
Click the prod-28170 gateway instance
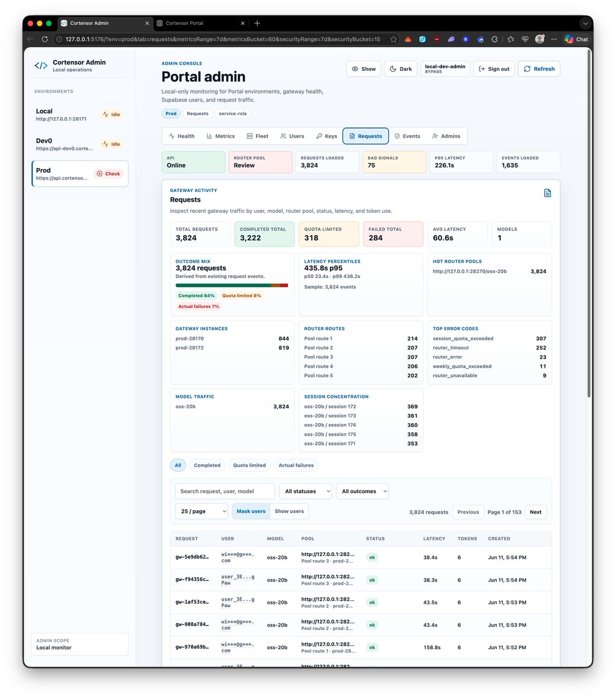point(232,339)
